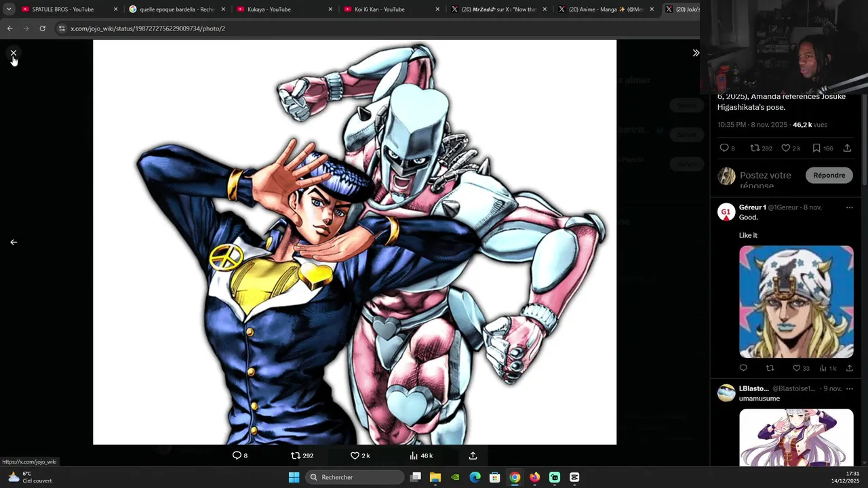Close the Anime - Manga X tab
This screenshot has width=868, height=488.
pos(652,9)
